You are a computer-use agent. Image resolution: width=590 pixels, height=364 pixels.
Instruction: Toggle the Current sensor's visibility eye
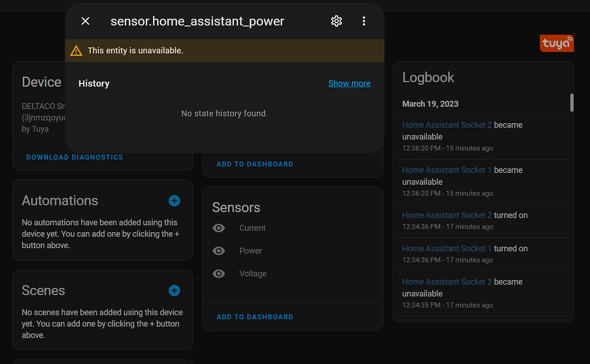click(218, 228)
